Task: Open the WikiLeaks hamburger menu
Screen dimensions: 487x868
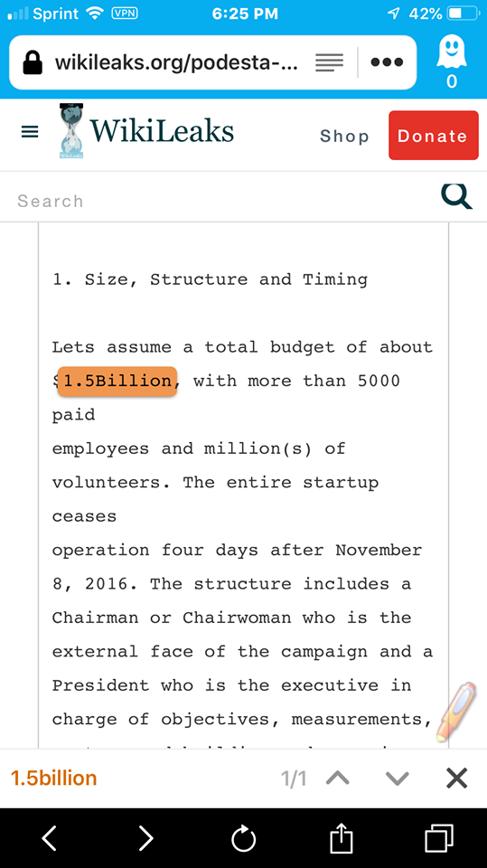Action: click(x=30, y=132)
